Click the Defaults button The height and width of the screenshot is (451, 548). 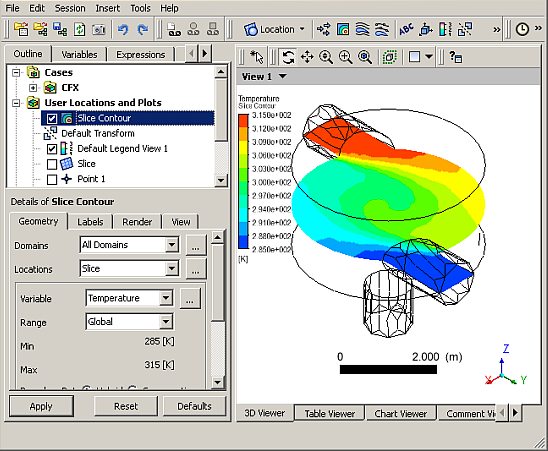[194, 406]
